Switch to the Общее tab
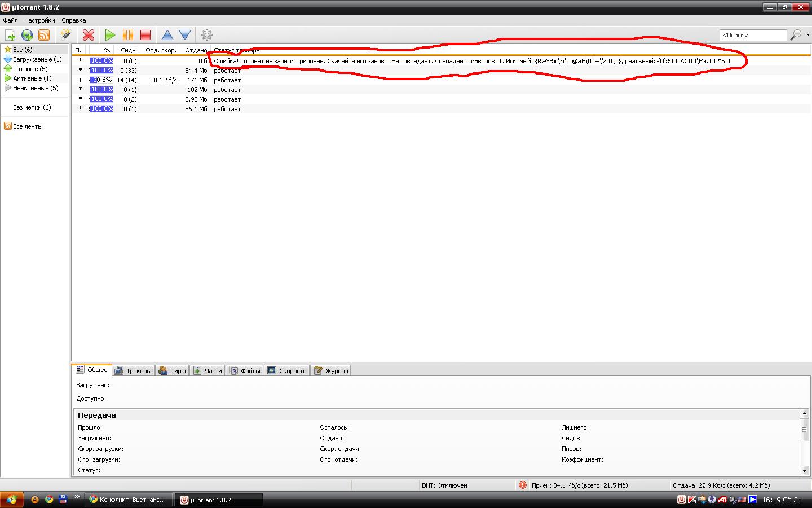 92,370
